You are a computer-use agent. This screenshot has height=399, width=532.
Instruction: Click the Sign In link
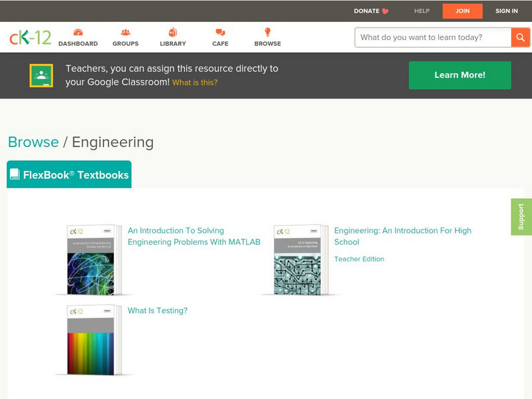coord(506,11)
